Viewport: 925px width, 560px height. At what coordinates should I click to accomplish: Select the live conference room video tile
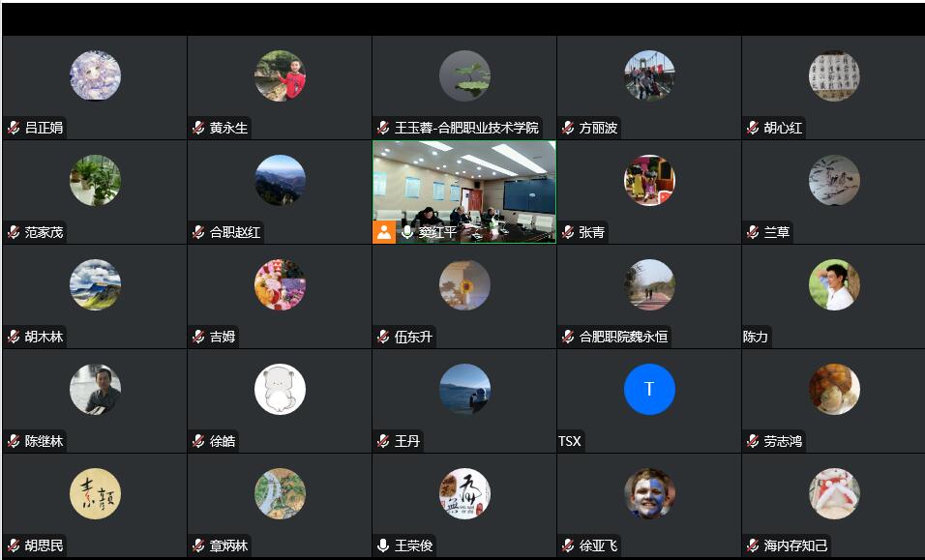point(464,192)
